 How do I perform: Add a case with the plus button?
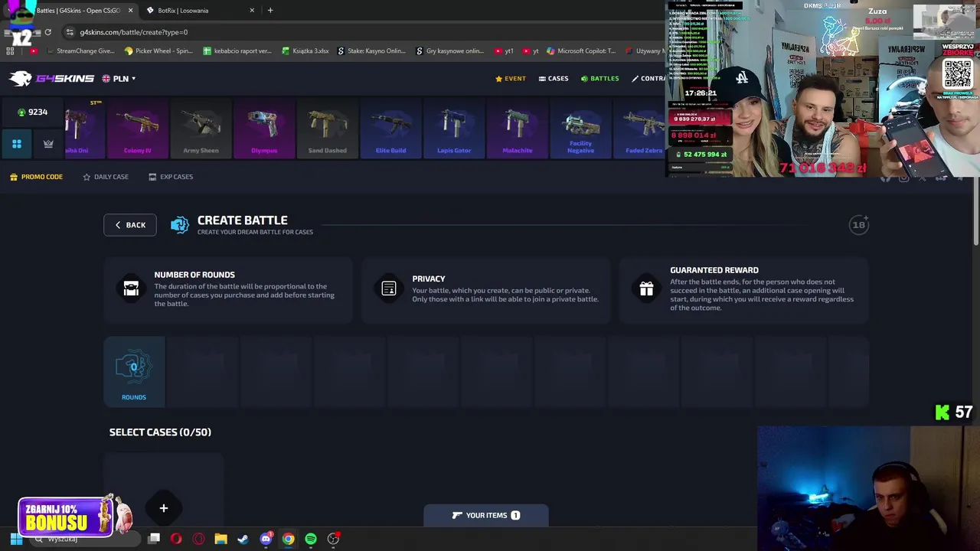pos(164,508)
